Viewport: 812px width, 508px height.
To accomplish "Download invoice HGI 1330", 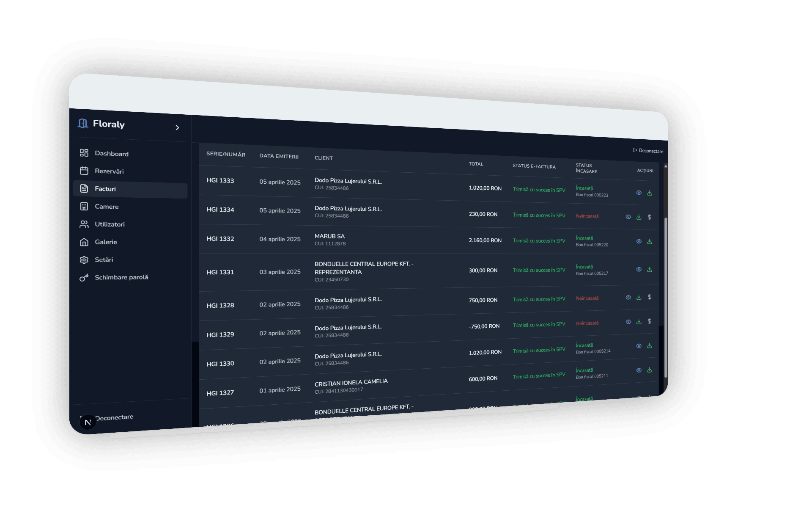I will [x=650, y=346].
